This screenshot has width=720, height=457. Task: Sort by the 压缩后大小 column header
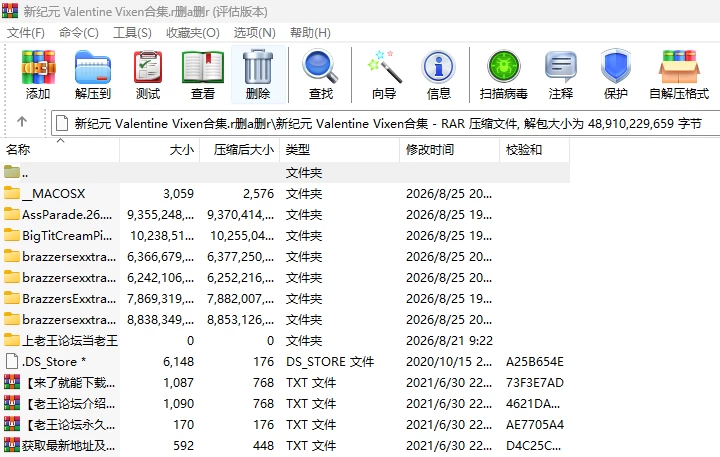(240, 150)
